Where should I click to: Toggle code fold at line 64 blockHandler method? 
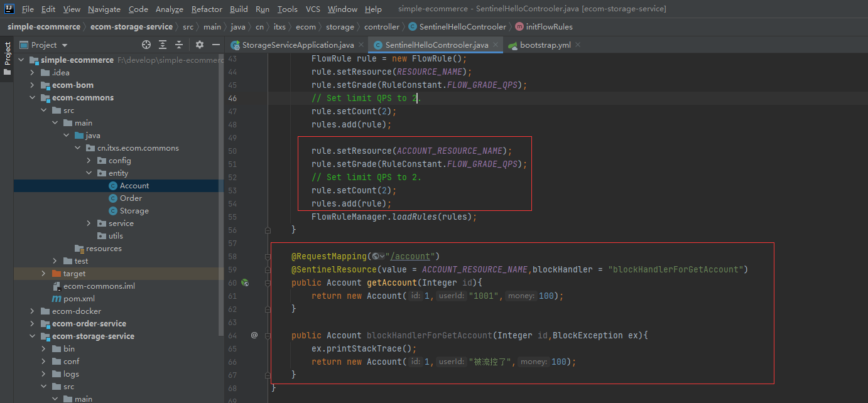click(x=268, y=336)
